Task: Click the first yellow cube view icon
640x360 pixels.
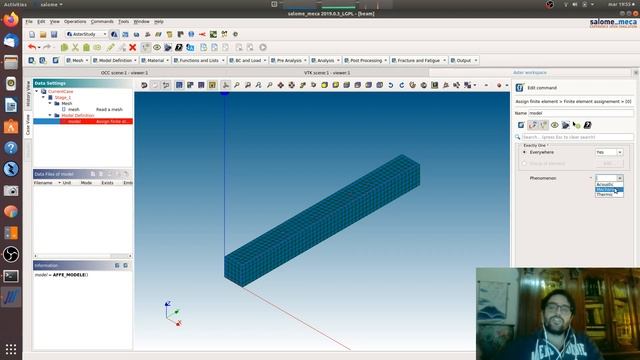Action: (x=324, y=85)
